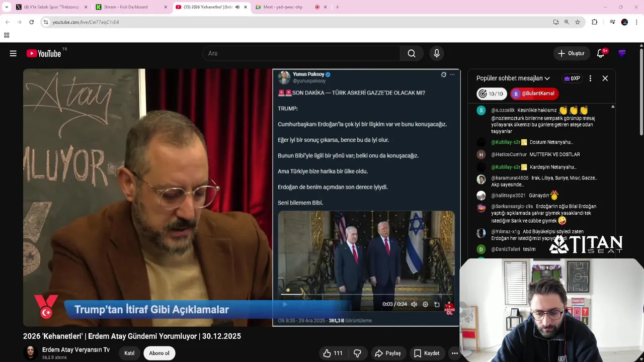Start voice search with microphone icon
Viewport: 644px width, 362px height.
click(437, 53)
